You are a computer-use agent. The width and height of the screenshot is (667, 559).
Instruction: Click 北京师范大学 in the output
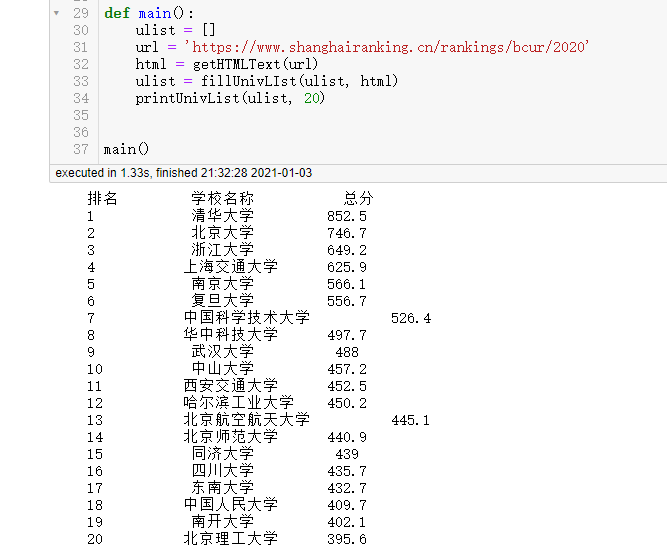(231, 437)
